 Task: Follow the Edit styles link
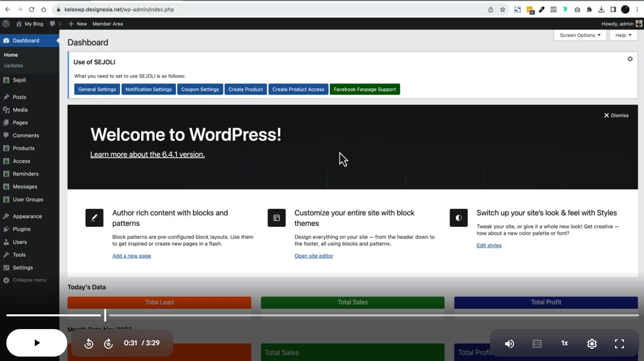pyautogui.click(x=489, y=245)
